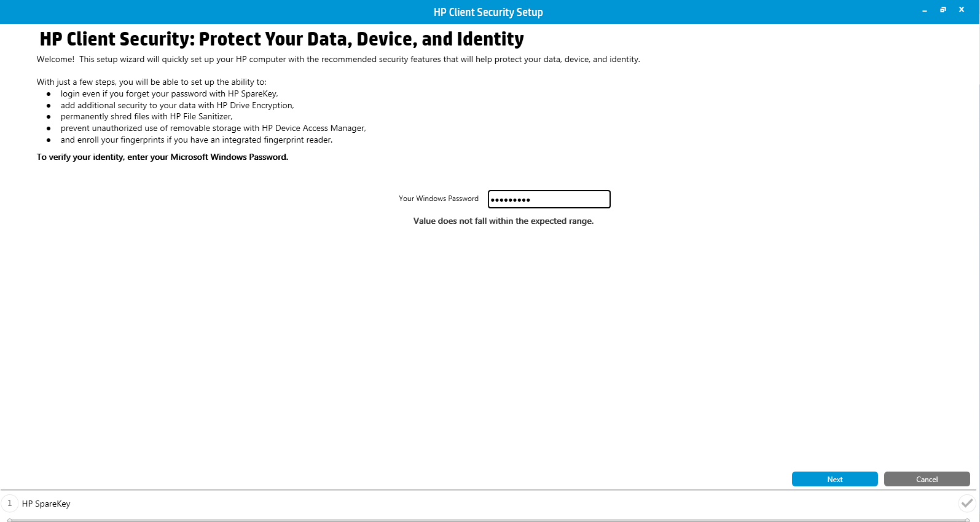Click the bold 'To verify your identity' instruction
The image size is (980, 522).
click(x=162, y=157)
